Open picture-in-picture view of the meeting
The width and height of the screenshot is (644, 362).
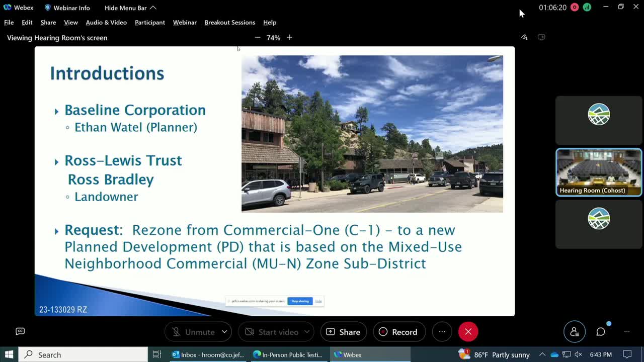tap(541, 37)
